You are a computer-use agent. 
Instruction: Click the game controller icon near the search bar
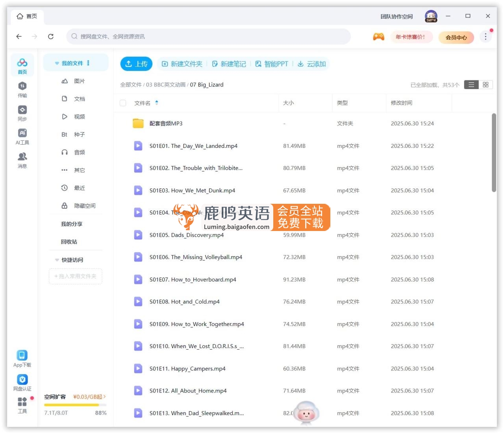tap(378, 37)
